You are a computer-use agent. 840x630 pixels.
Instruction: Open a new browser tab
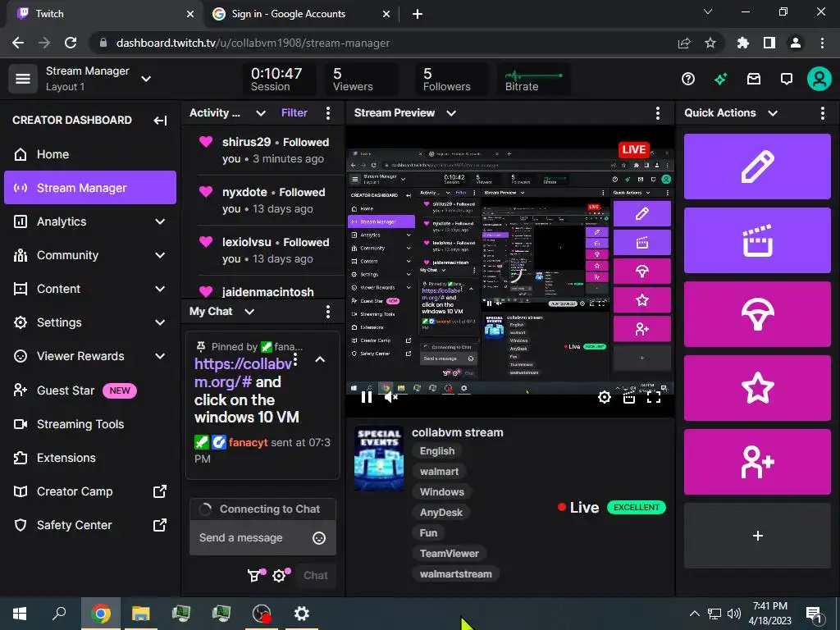click(418, 14)
